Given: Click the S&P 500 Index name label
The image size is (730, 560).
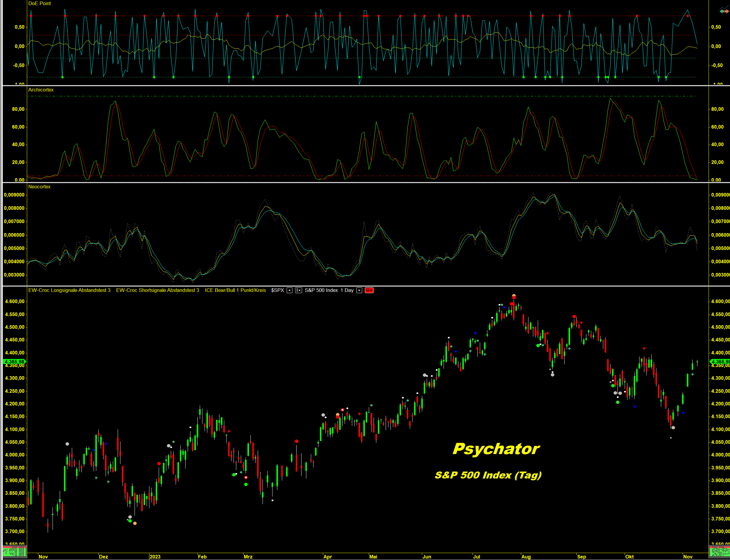Looking at the screenshot, I should pyautogui.click(x=321, y=290).
